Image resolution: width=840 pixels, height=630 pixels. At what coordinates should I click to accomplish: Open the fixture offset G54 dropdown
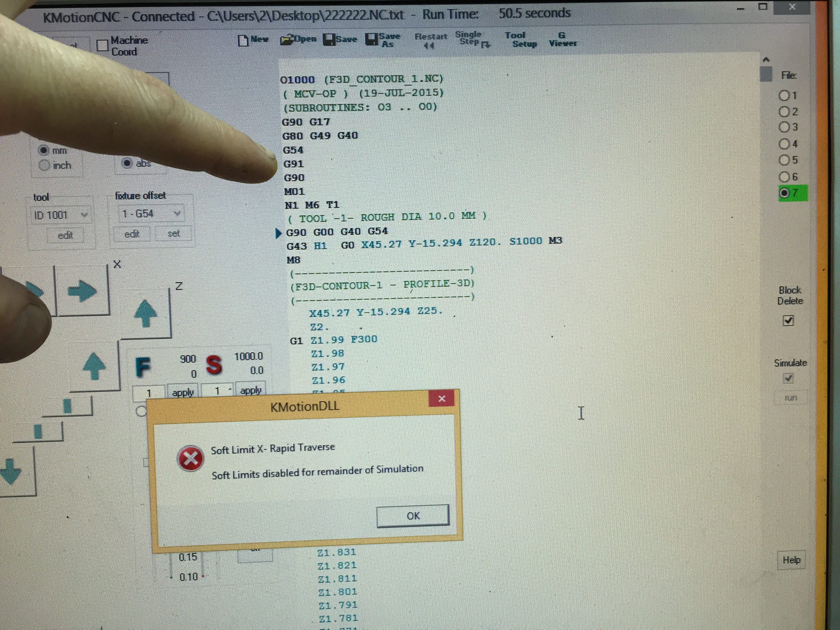click(177, 214)
